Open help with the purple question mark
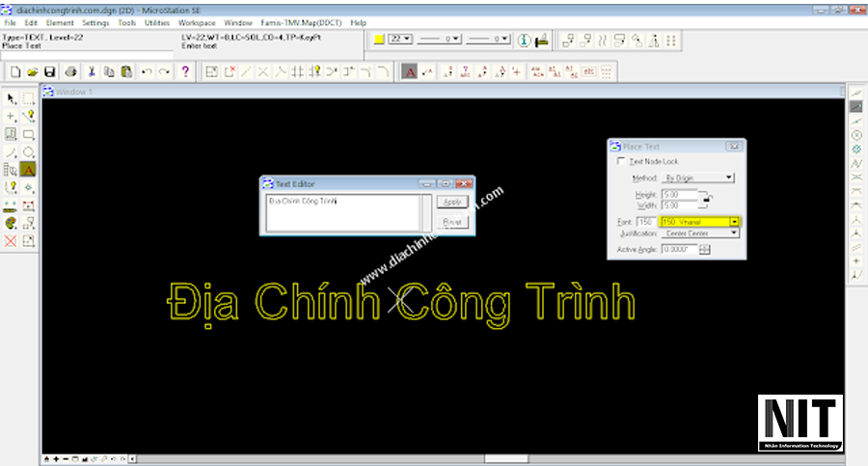The height and width of the screenshot is (466, 868). [x=185, y=71]
